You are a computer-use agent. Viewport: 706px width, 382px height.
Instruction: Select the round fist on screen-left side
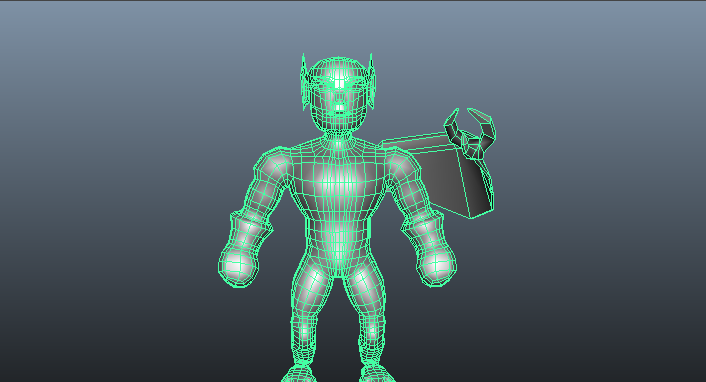click(239, 266)
